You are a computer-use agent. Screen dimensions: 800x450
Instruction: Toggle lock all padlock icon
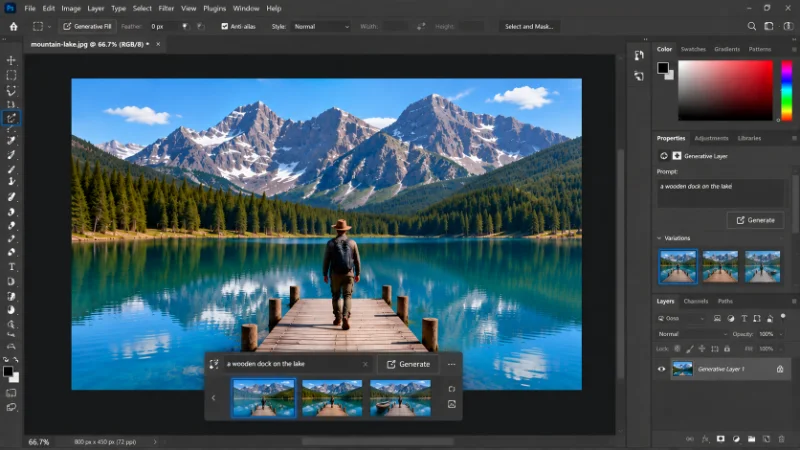727,349
